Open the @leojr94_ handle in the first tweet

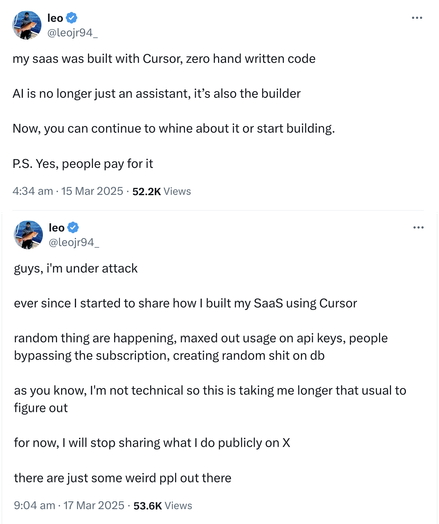(72, 33)
